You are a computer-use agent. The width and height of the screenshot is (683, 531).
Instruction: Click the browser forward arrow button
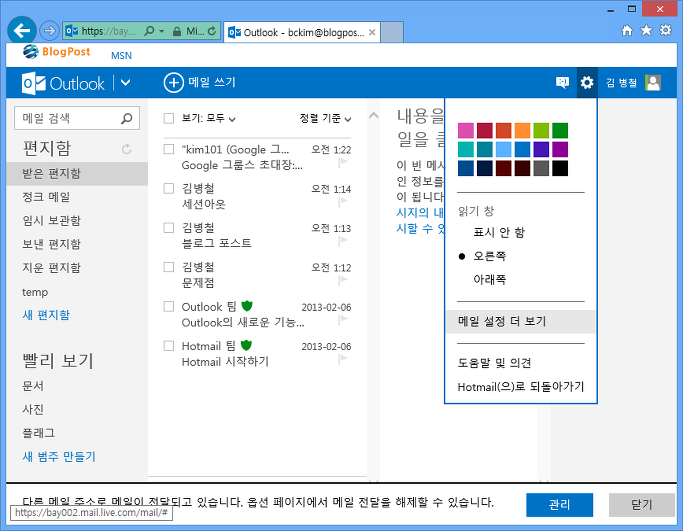point(49,30)
